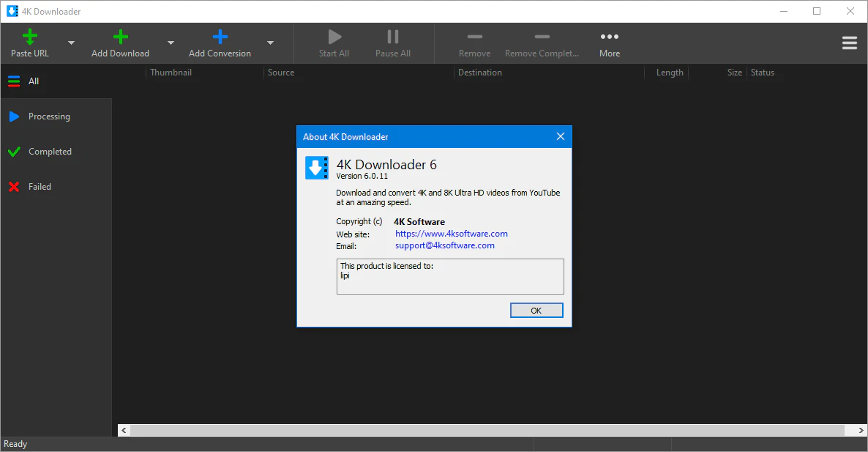Viewport: 868px width, 452px height.
Task: Select the All filter in sidebar
Action: pos(33,81)
